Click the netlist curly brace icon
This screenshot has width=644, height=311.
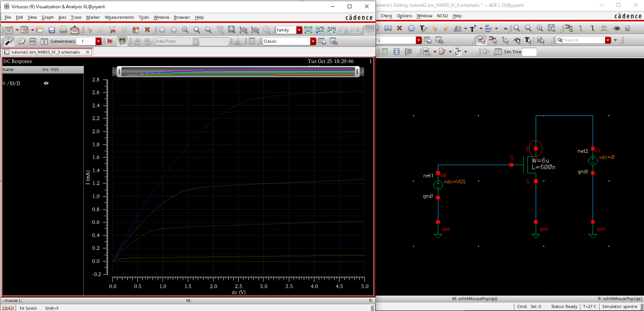tap(408, 52)
